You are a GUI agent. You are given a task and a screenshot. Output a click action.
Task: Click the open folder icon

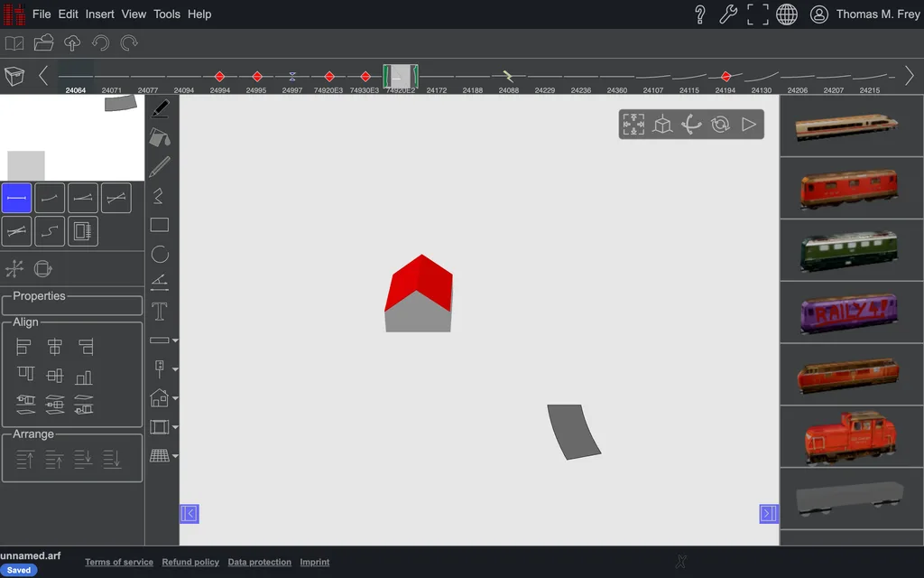point(43,42)
